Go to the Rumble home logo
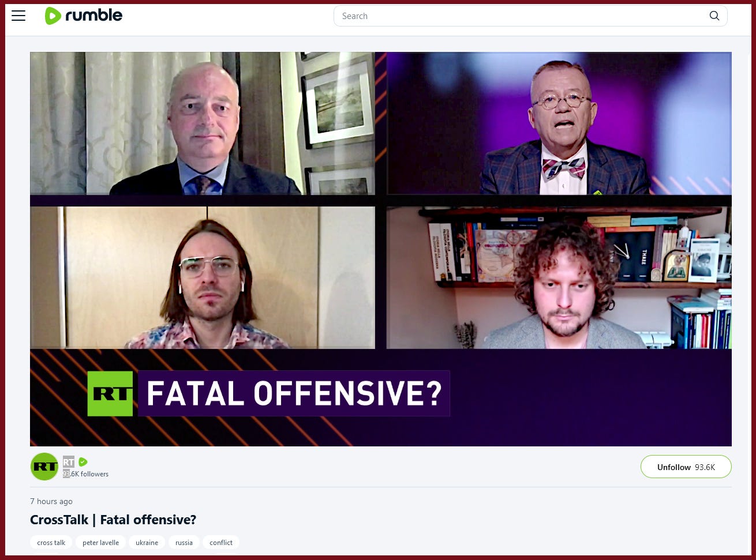The height and width of the screenshot is (560, 756). click(x=84, y=16)
